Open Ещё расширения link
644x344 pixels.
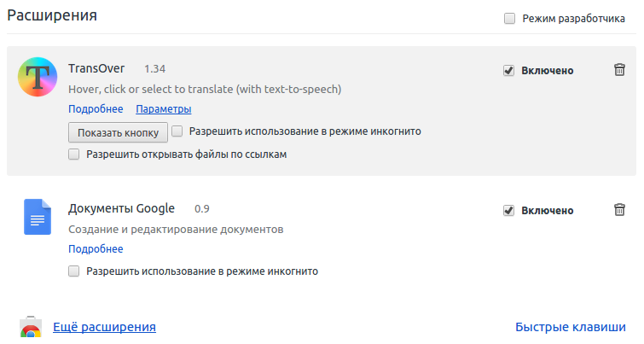[x=104, y=327]
